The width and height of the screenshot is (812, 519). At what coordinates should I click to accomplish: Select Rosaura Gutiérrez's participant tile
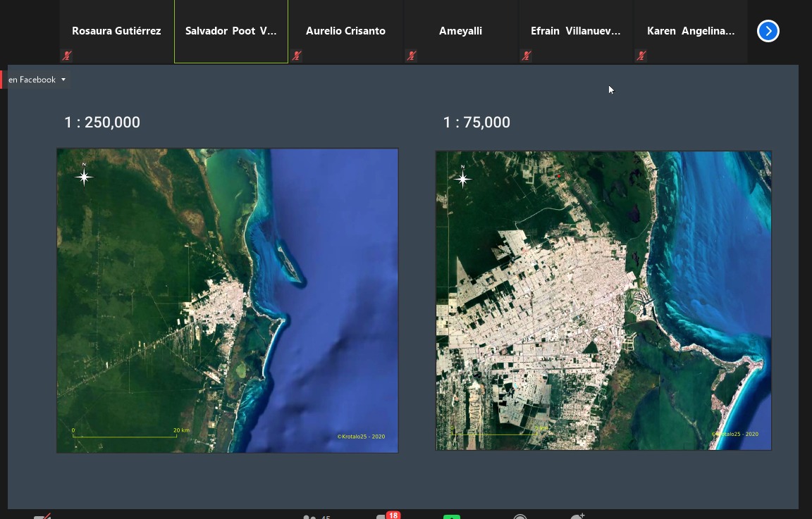click(x=116, y=32)
